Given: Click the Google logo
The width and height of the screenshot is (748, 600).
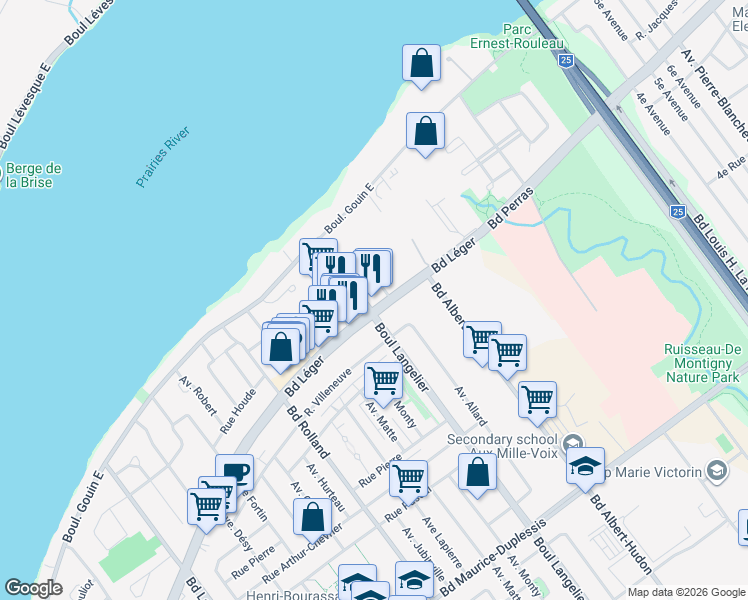Looking at the screenshot, I should click(x=34, y=588).
